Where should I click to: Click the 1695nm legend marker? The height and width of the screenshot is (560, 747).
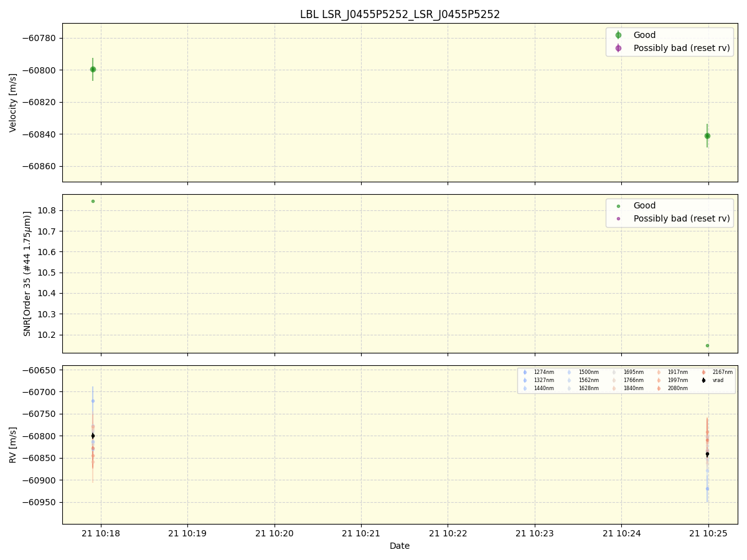click(614, 372)
